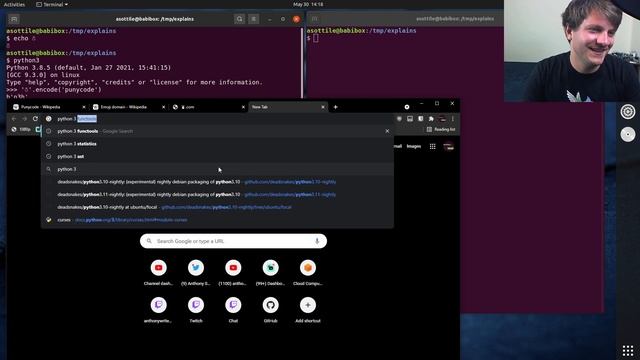Image resolution: width=640 pixels, height=360 pixels.
Task: Open the Channel dashboard YouTube shortcut
Action: [x=158, y=273]
